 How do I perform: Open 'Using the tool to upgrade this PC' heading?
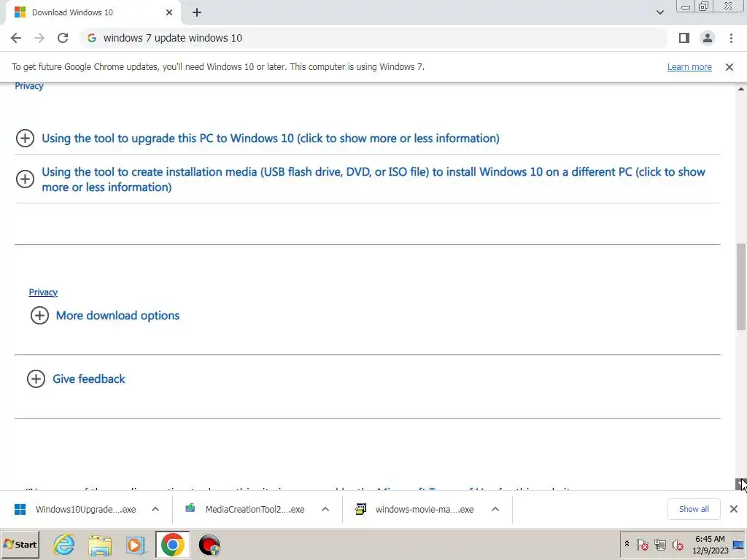[x=271, y=139]
